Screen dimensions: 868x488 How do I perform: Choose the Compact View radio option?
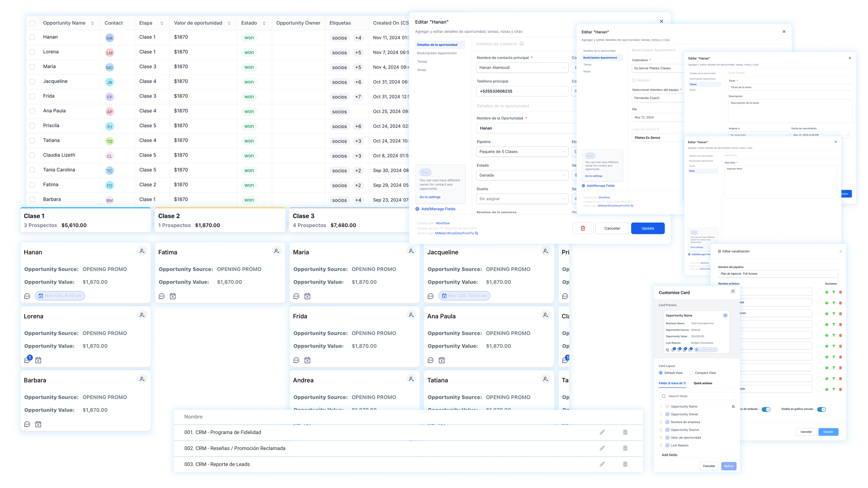tap(691, 373)
